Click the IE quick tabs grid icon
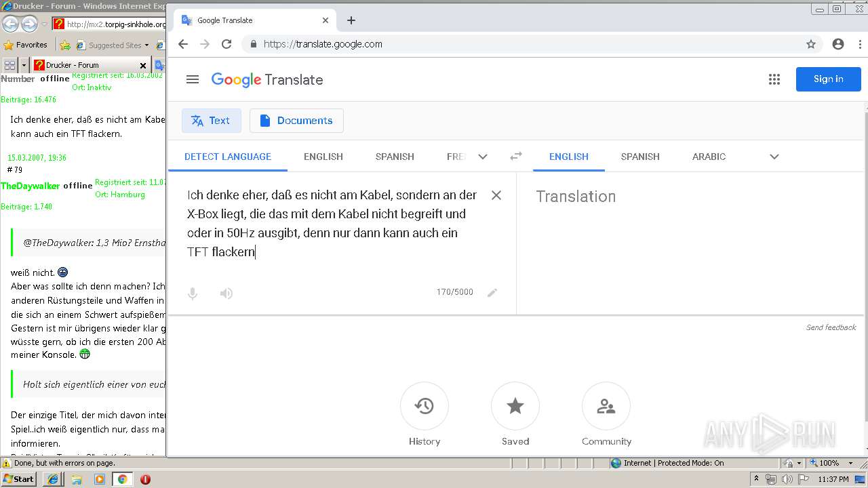The width and height of the screenshot is (868, 488). (x=10, y=65)
